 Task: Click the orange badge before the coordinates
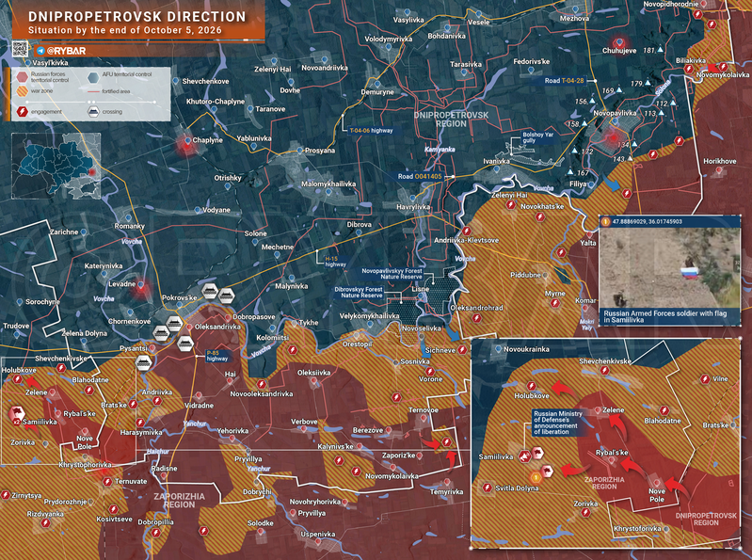(x=606, y=221)
